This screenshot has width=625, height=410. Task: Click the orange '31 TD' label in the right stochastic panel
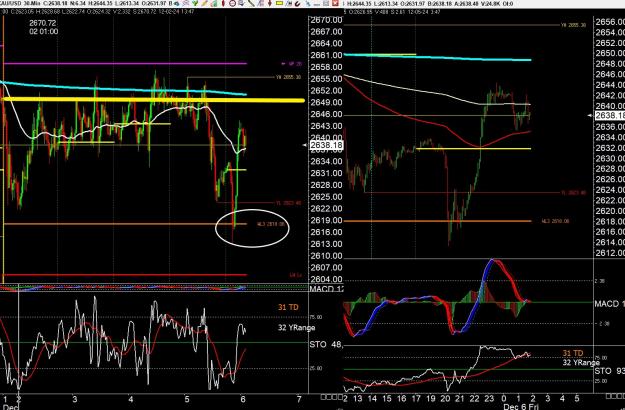(573, 353)
